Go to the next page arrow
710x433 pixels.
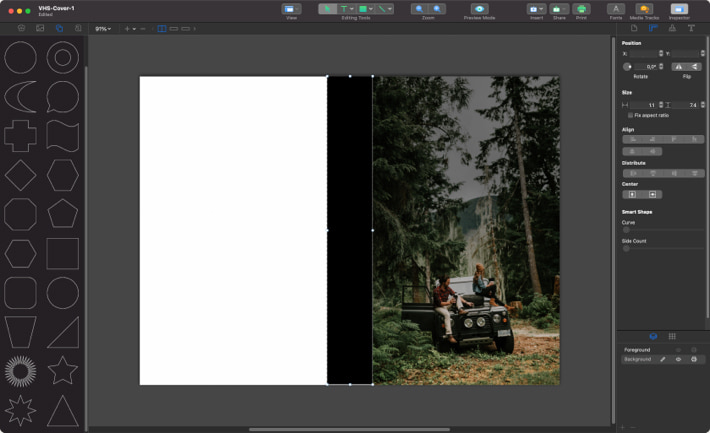(x=195, y=29)
